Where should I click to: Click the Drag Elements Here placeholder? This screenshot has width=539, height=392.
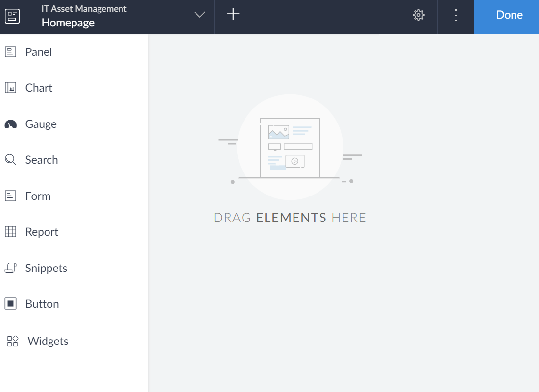click(x=290, y=217)
